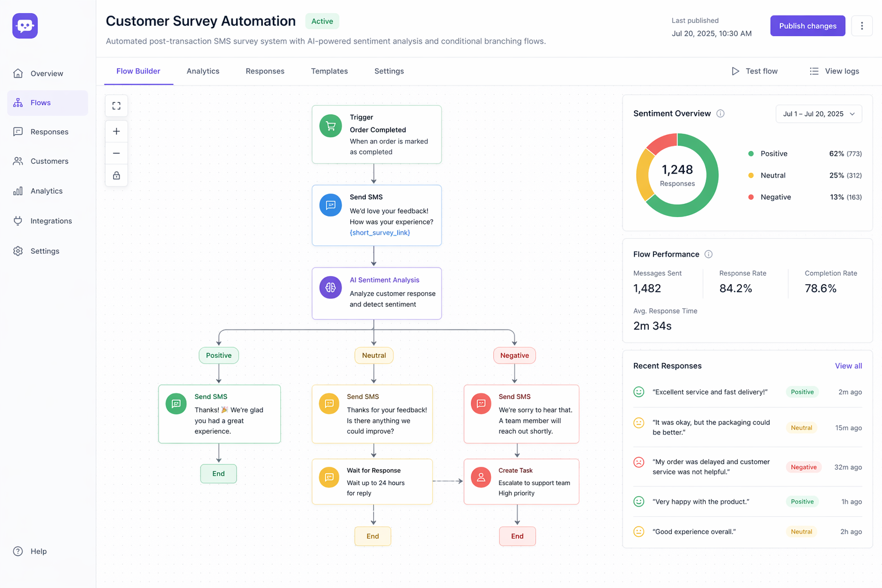Select the AI Sentiment Analysis node
Screen dimensions: 882x588
377,293
